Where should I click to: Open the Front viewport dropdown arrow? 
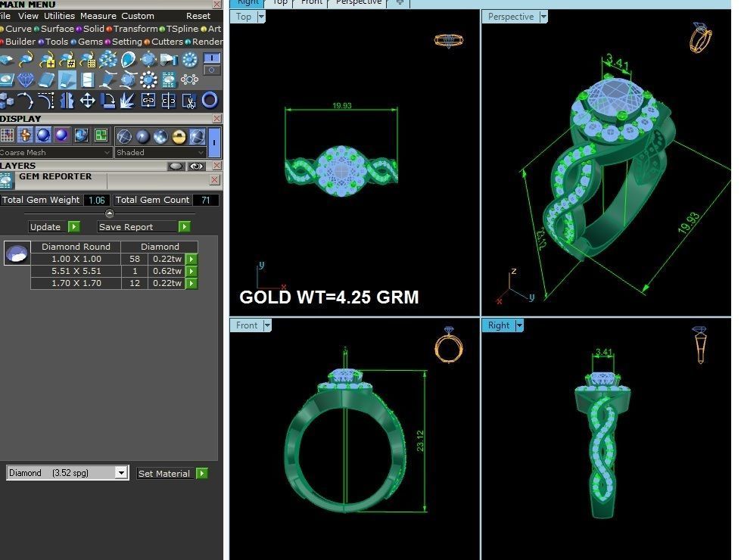tap(267, 325)
